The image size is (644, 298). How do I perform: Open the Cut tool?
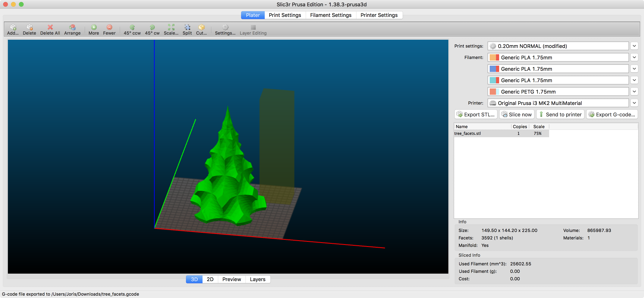point(201,29)
